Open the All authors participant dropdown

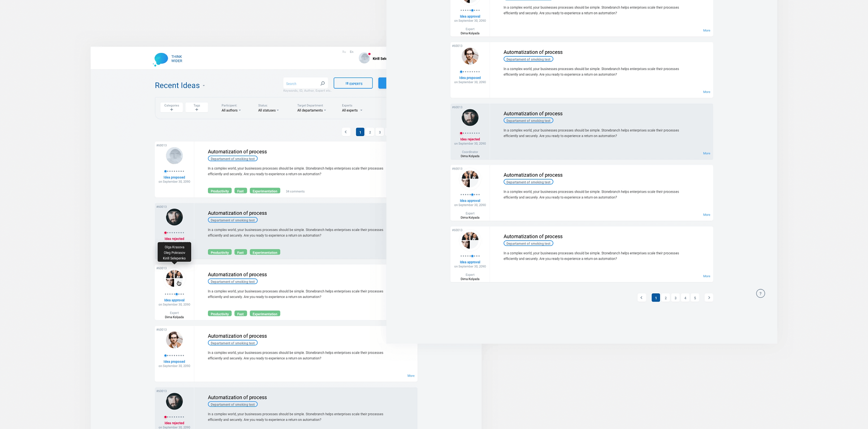click(231, 110)
